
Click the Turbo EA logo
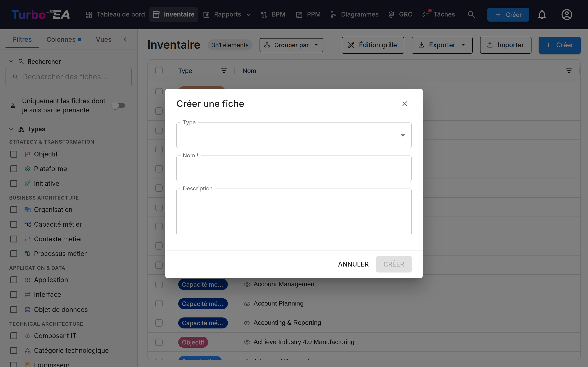click(41, 14)
